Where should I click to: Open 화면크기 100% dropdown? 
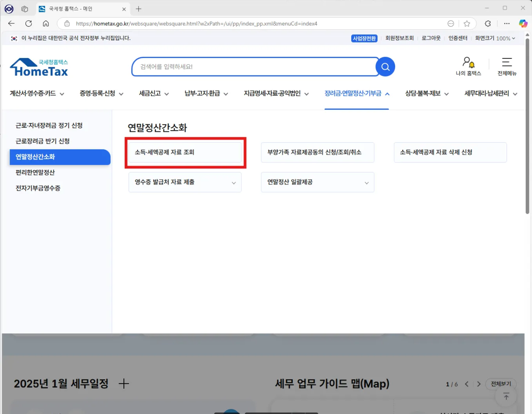[495, 38]
